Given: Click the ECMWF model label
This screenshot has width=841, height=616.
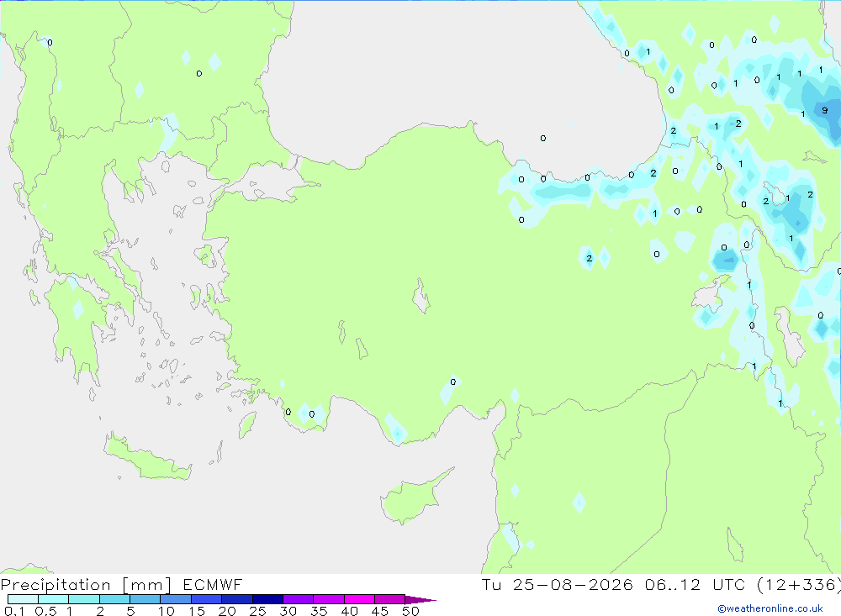Looking at the screenshot, I should (213, 585).
